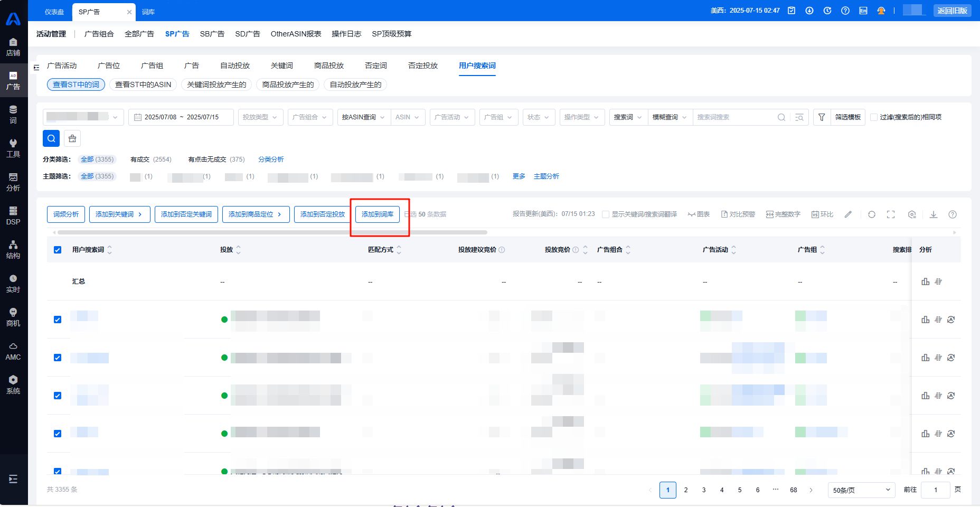Open the 店铺 sidebar section
The width and height of the screenshot is (980, 507).
pos(13,48)
